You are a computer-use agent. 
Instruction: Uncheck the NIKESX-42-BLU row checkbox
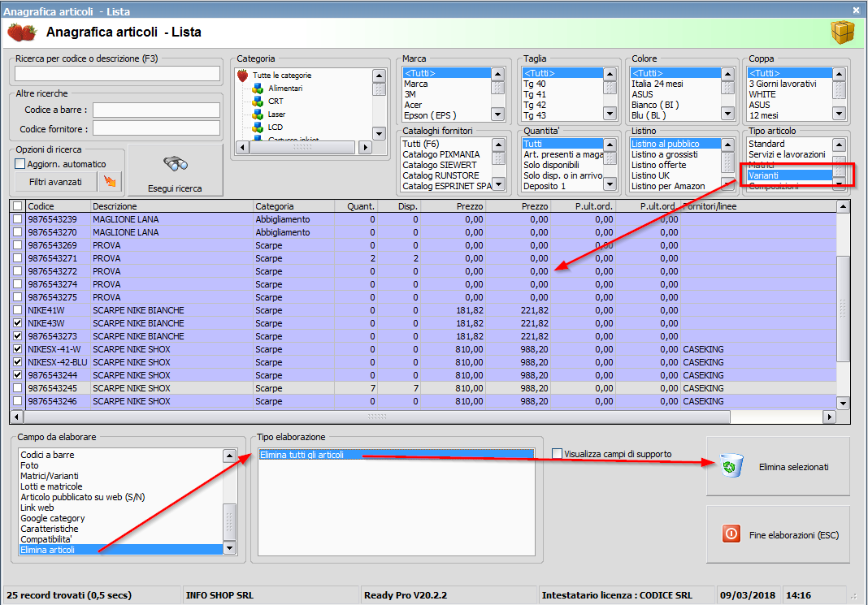tap(18, 362)
